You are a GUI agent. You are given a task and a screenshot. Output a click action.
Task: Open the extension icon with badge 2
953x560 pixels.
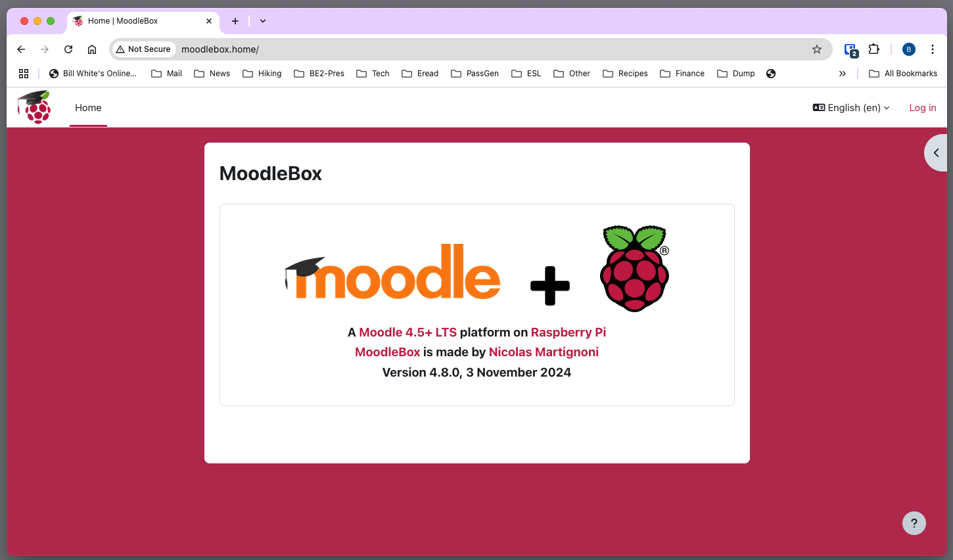pyautogui.click(x=850, y=50)
